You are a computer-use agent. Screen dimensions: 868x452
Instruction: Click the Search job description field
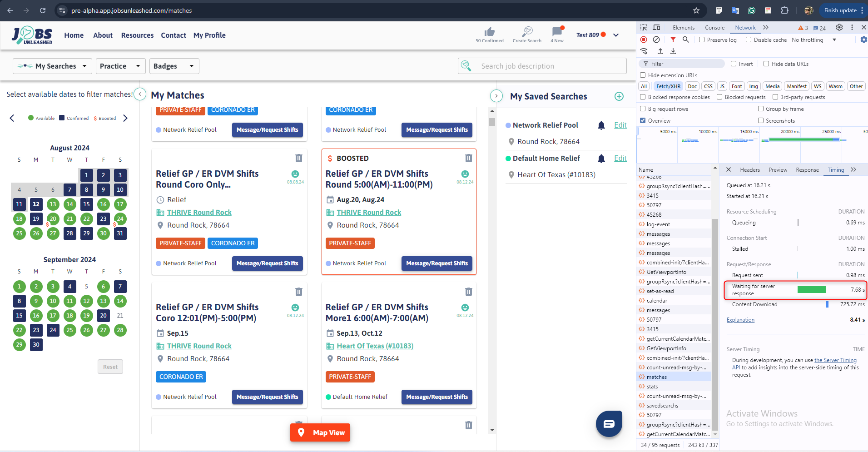(542, 66)
